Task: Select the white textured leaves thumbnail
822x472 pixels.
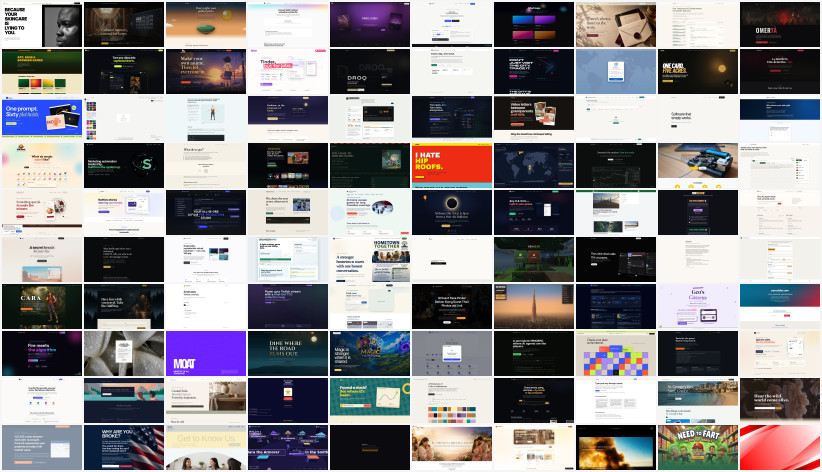Action: pyautogui.click(x=124, y=353)
